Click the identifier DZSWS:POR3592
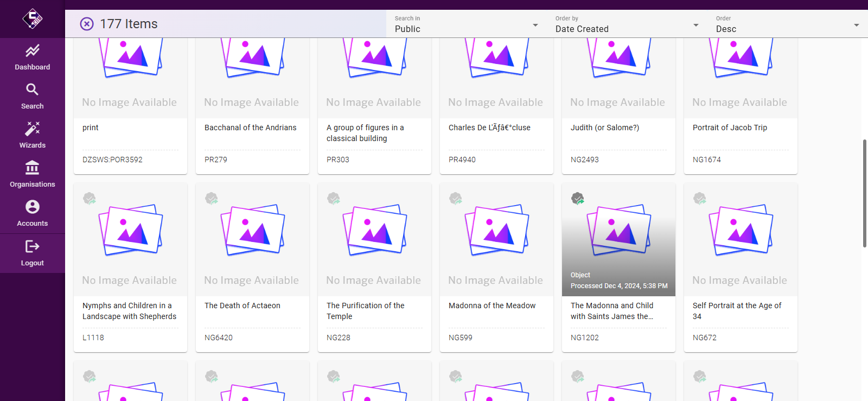 coord(112,160)
